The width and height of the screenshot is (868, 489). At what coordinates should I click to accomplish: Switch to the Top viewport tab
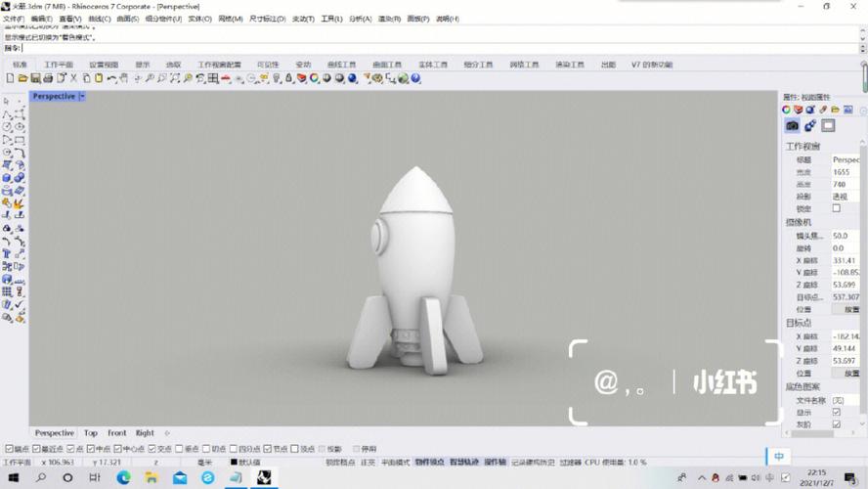coord(91,433)
